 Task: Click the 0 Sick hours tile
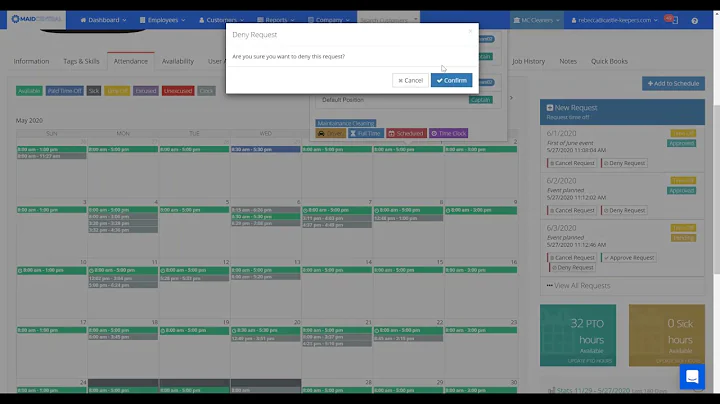click(667, 335)
